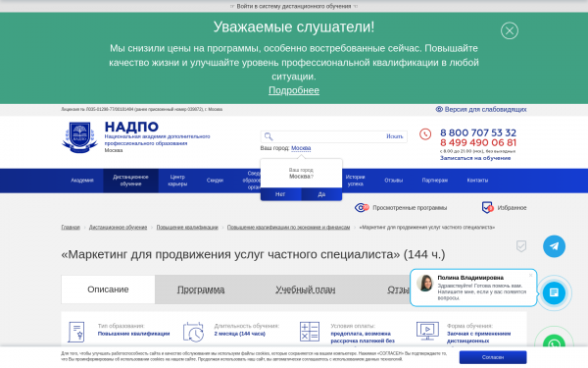Open Центр карьеры menu item

[177, 181]
